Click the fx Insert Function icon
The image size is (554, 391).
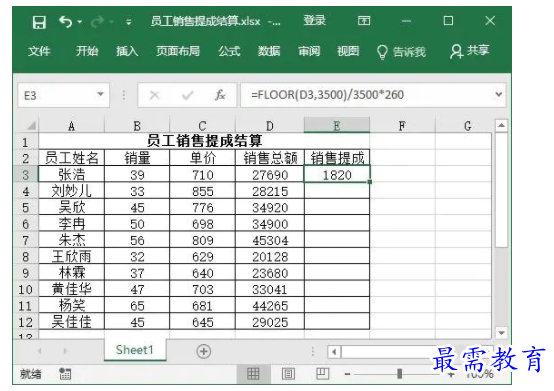click(220, 95)
